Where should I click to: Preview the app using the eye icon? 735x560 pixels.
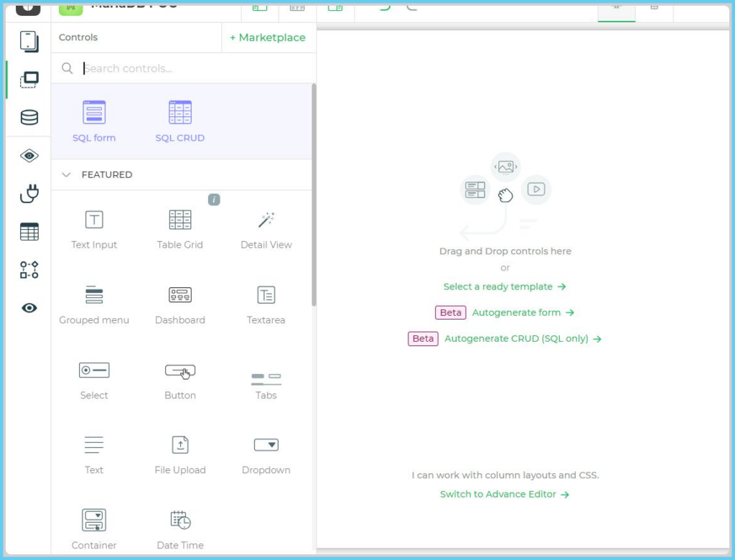[x=29, y=307]
